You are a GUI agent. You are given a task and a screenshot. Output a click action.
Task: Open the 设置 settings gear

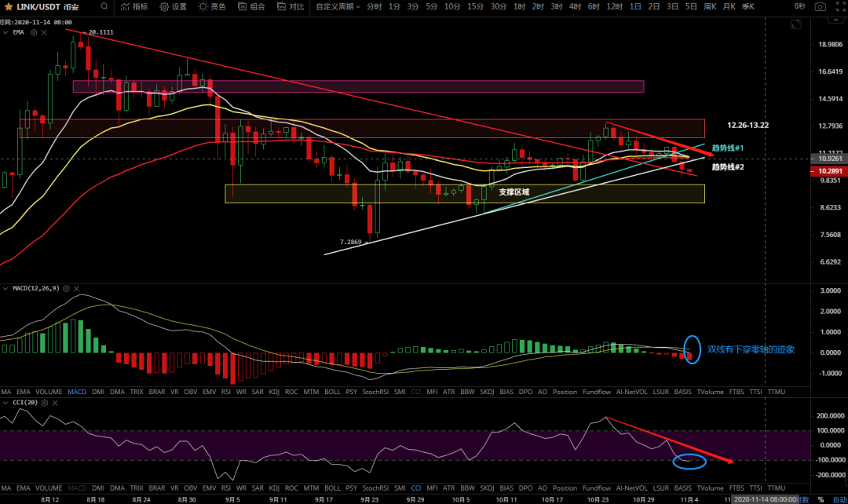[x=173, y=6]
